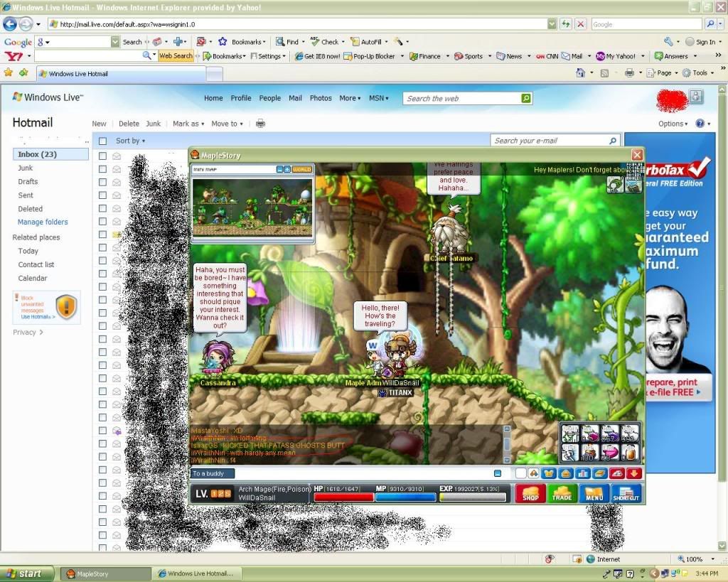Open the Manage folders link

point(43,222)
